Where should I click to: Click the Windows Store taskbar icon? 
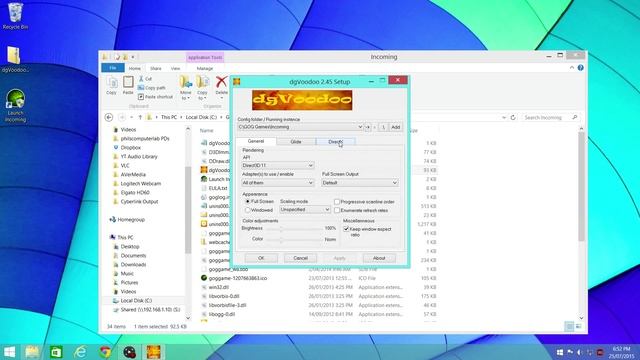(x=56, y=352)
